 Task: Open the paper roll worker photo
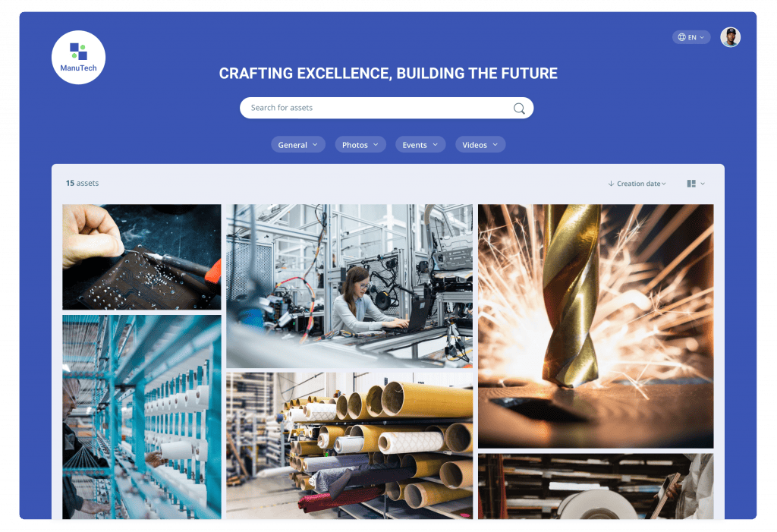click(596, 486)
